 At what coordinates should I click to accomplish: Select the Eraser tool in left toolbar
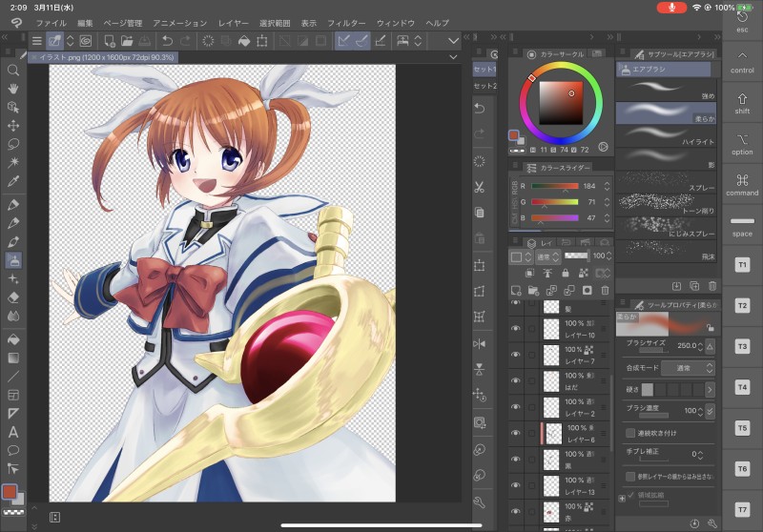pos(13,297)
